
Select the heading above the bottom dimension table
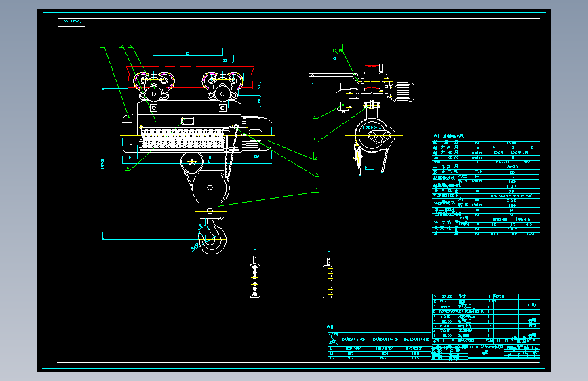(x=330, y=327)
